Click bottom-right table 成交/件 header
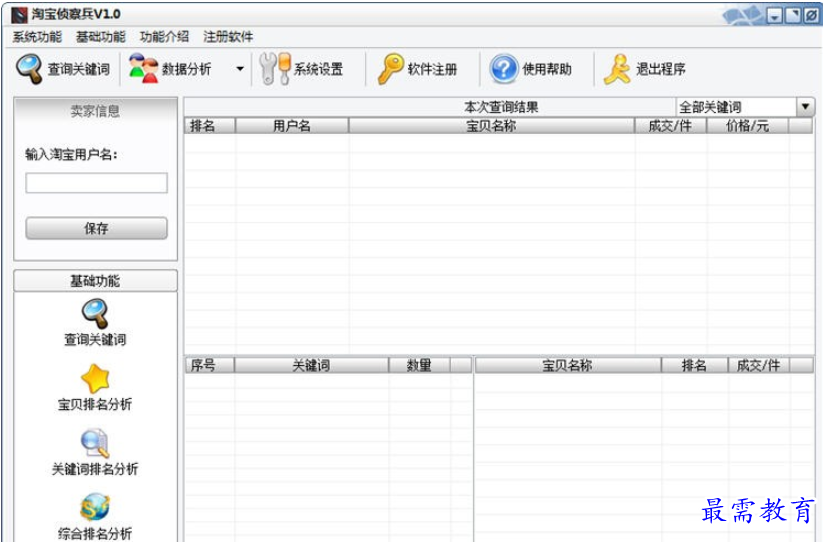This screenshot has height=542, width=823. click(758, 365)
